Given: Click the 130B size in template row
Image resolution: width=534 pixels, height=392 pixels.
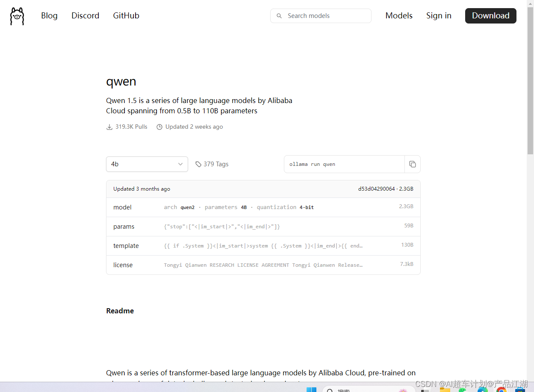Looking at the screenshot, I should click(407, 245).
